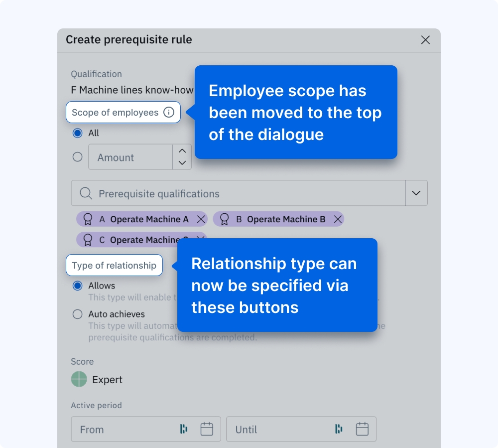Close the Create prerequisite rule dialog
The image size is (498, 448).
[425, 40]
